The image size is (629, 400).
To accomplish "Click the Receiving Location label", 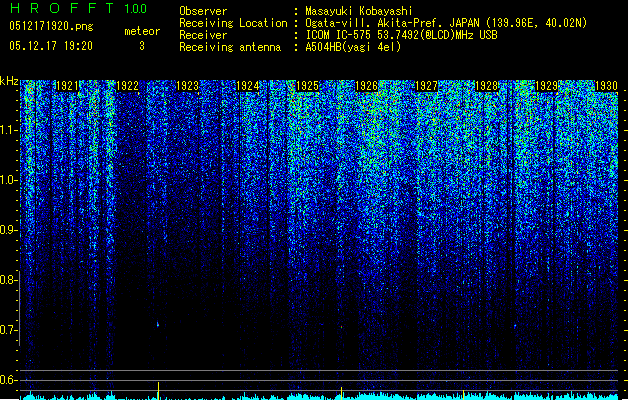I will coord(233,23).
